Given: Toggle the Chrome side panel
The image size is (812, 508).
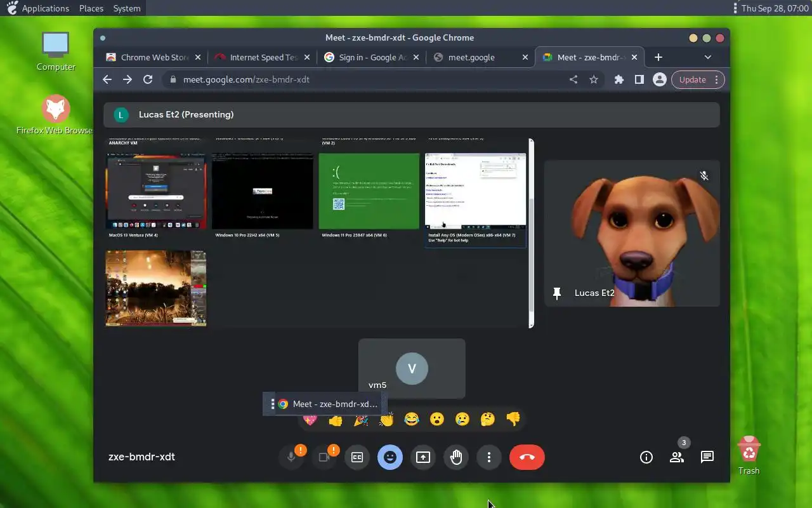Looking at the screenshot, I should click(639, 79).
